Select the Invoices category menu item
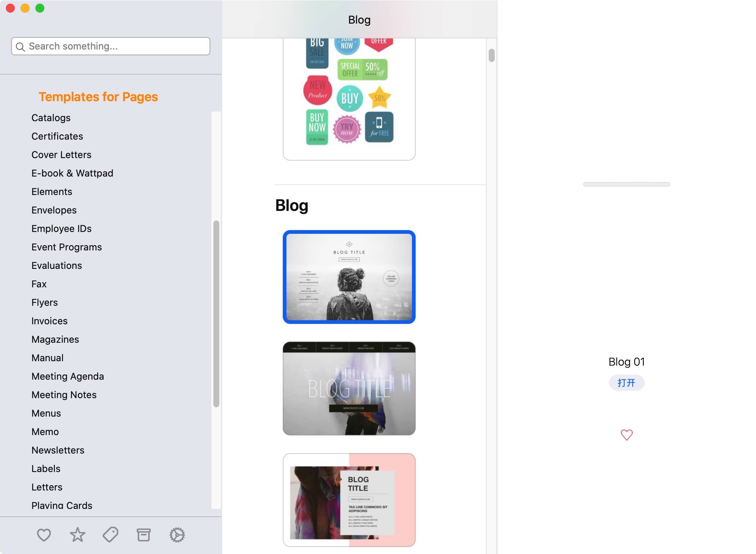Viewport: 756px width, 554px height. pyautogui.click(x=49, y=320)
